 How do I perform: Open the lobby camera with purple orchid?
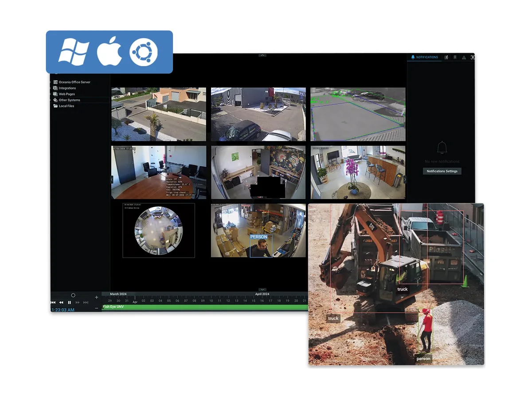click(358, 172)
